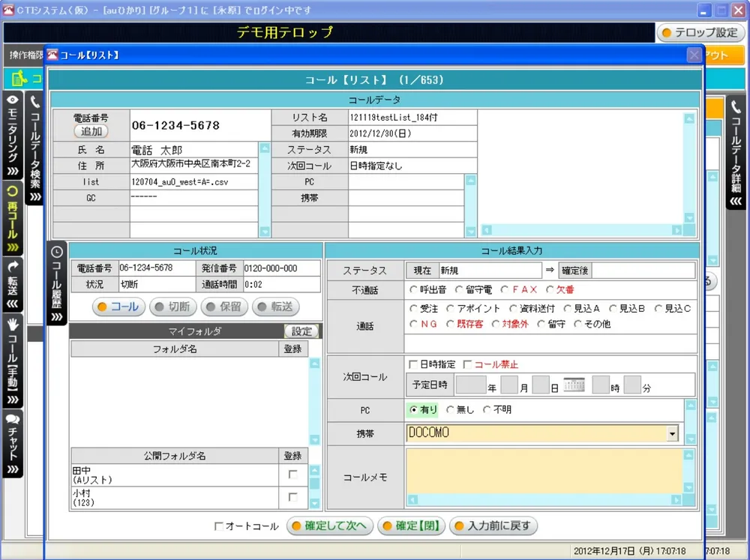The image size is (750, 560).
Task: Select 既存客 radio option
Action: pos(449,324)
